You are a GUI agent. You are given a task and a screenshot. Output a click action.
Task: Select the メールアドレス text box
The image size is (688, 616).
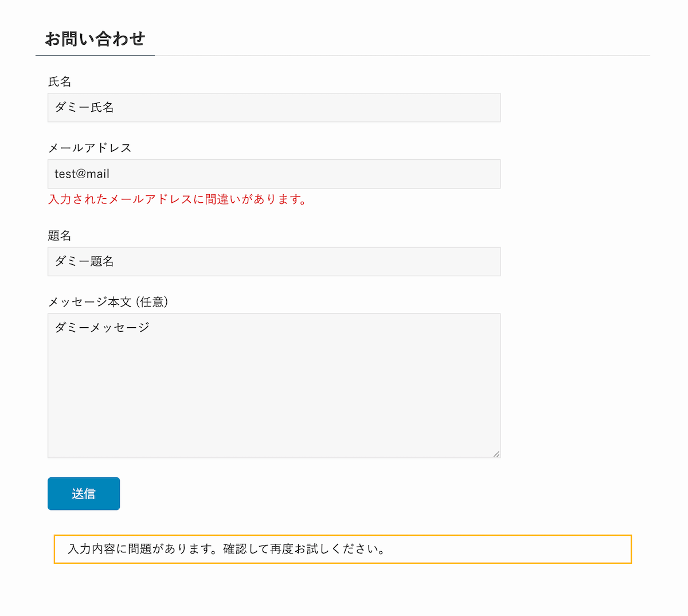pos(274,174)
